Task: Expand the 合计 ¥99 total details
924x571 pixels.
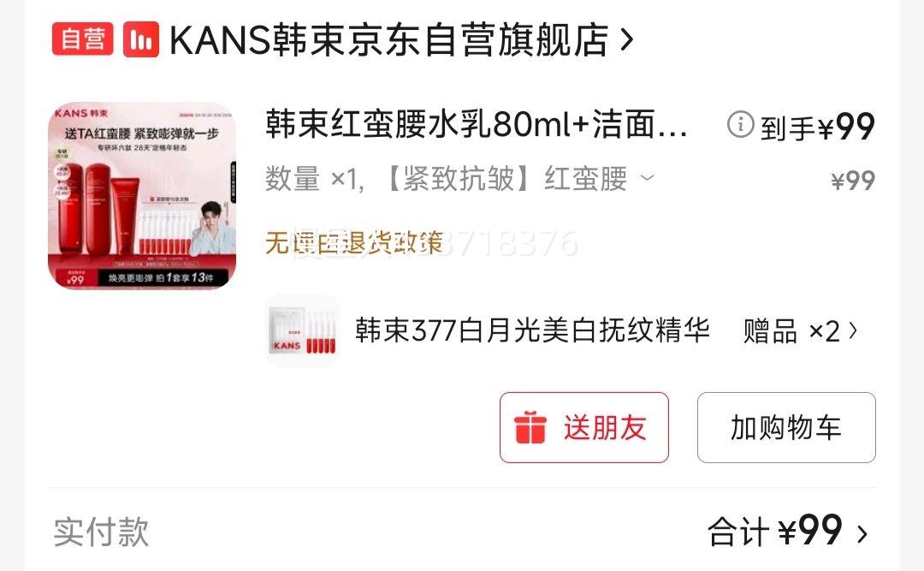Action: [x=788, y=531]
